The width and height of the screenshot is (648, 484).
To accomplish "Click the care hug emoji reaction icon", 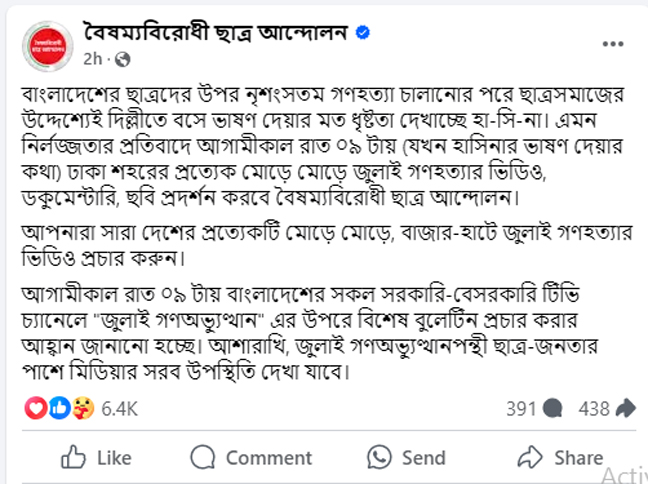I will (83, 408).
